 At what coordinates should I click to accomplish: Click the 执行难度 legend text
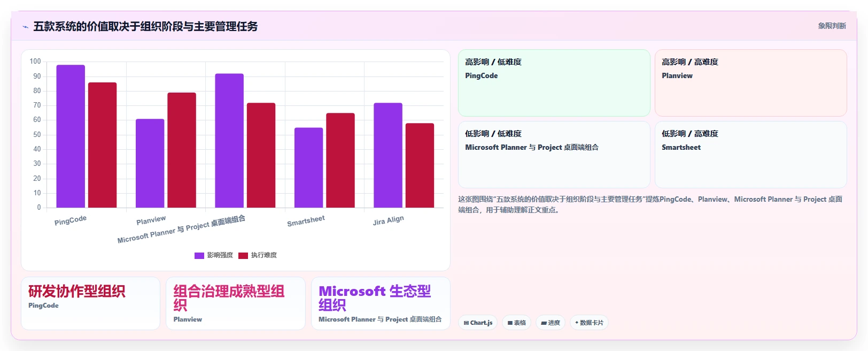[x=264, y=255]
